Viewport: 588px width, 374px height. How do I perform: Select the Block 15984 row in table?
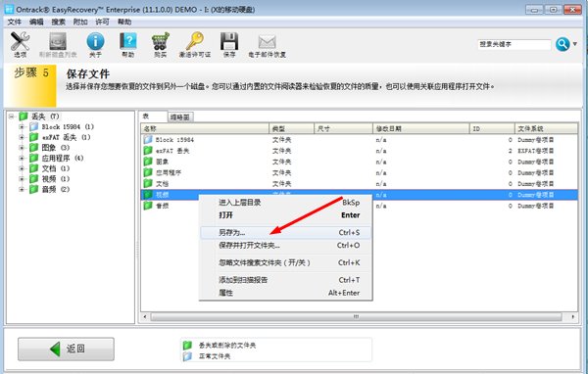(360, 140)
